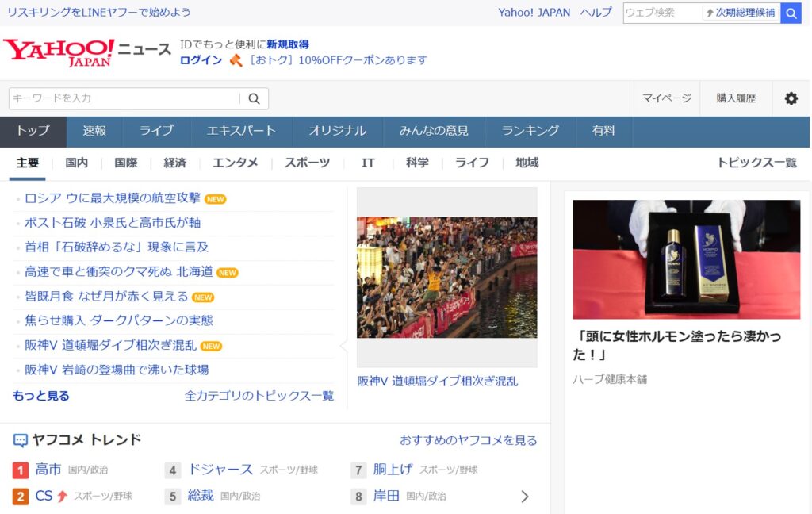This screenshot has height=514, width=812.
Task: Click the ウェブ検索 input field
Action: pyautogui.click(x=662, y=13)
